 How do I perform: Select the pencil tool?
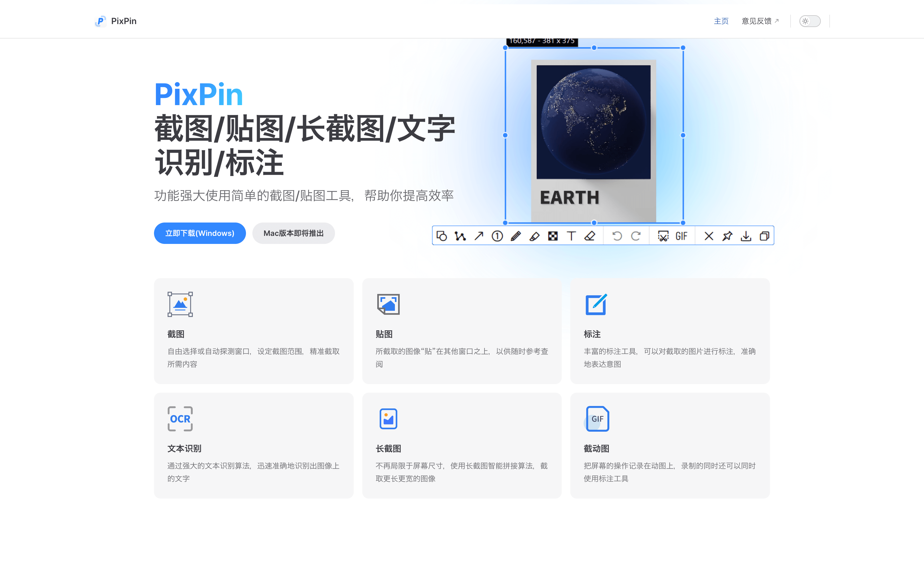(516, 236)
